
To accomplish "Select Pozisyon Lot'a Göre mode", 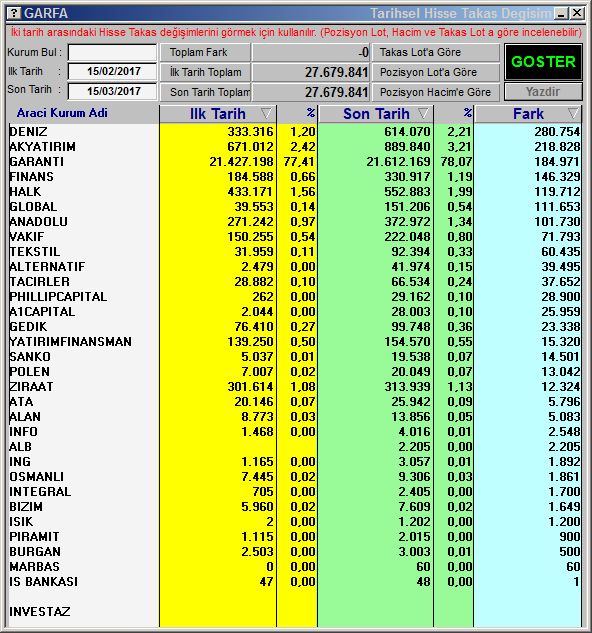I will pos(435,72).
